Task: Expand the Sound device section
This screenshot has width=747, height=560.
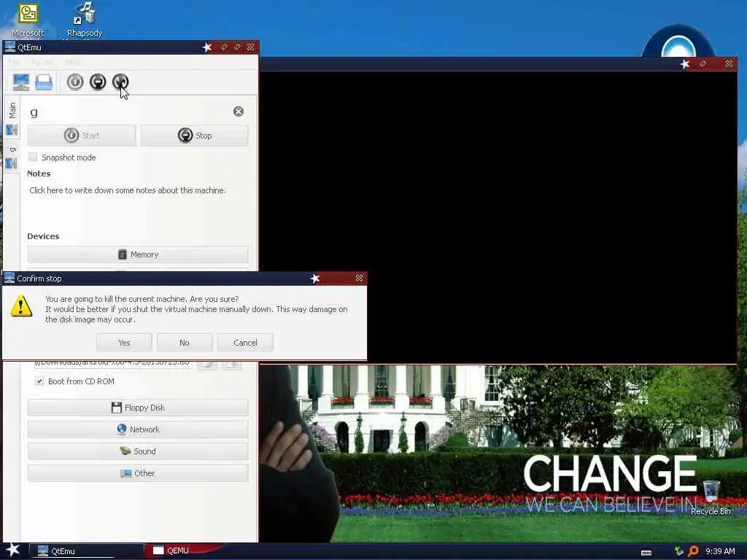Action: [138, 451]
